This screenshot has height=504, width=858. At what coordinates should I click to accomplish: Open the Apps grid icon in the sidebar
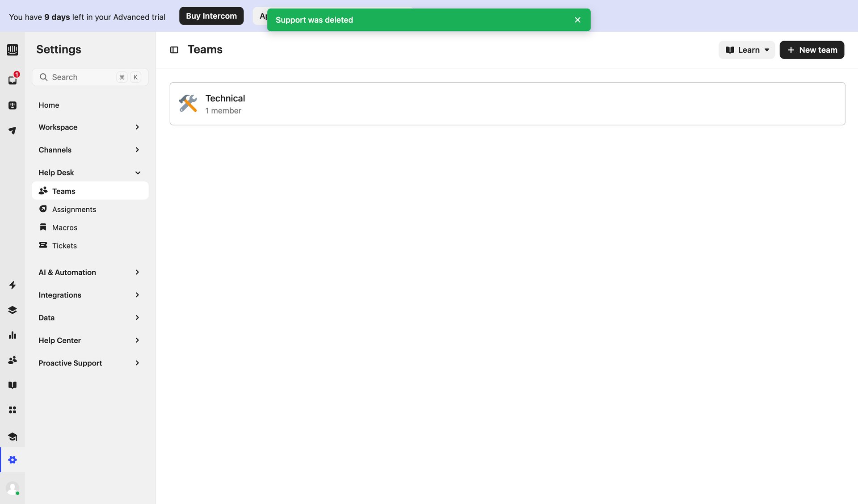tap(12, 410)
